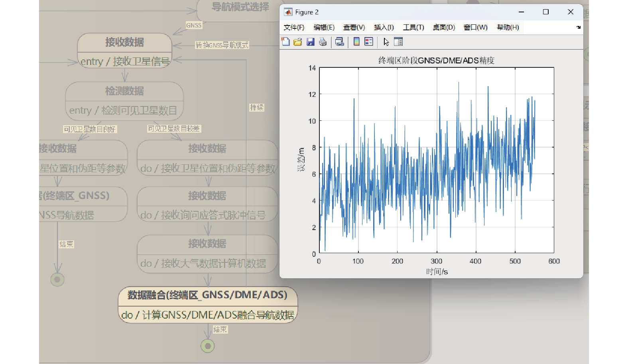This screenshot has height=364, width=628.
Task: Expand the 工具(T) menu
Action: pos(413,28)
